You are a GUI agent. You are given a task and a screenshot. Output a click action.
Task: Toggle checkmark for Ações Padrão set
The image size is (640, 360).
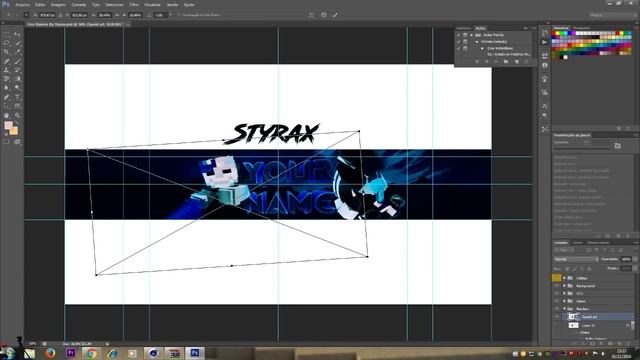click(x=458, y=35)
